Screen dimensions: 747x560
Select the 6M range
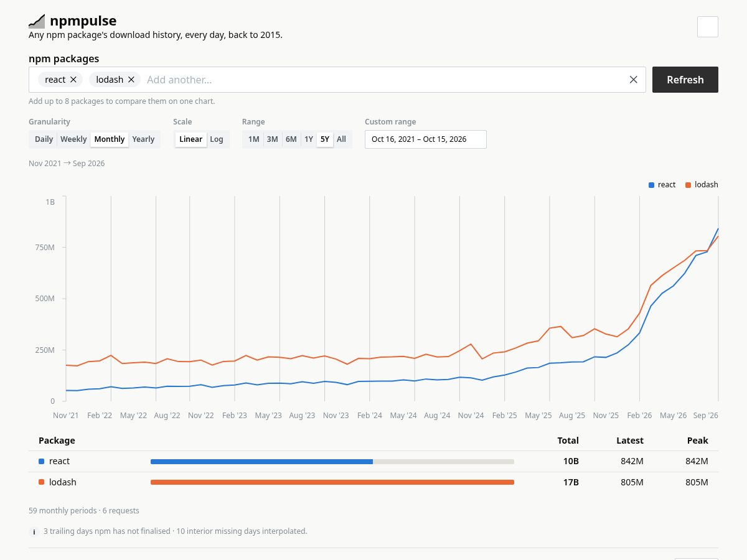click(x=291, y=139)
